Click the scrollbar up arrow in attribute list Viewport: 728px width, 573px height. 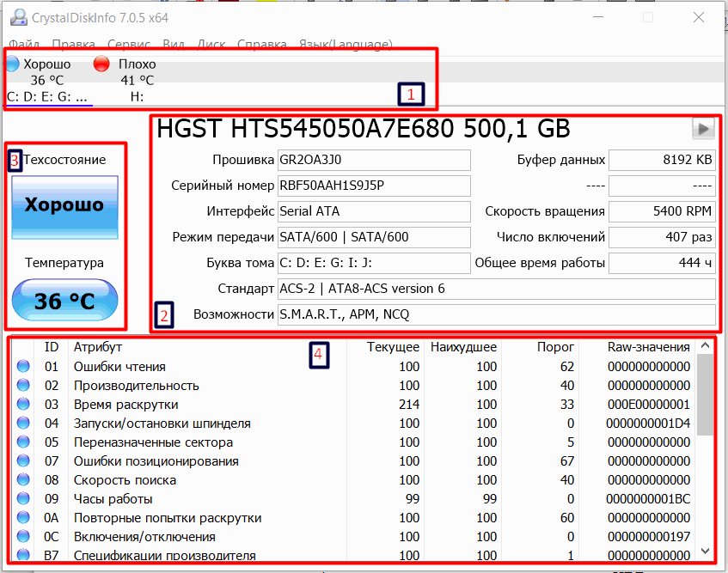(706, 346)
